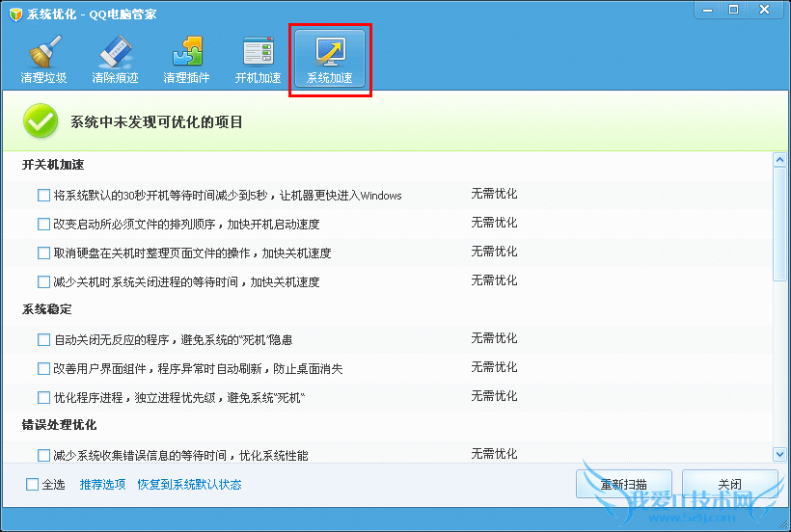Click the 关闭 button at bottom
This screenshot has width=791, height=532.
(x=729, y=484)
